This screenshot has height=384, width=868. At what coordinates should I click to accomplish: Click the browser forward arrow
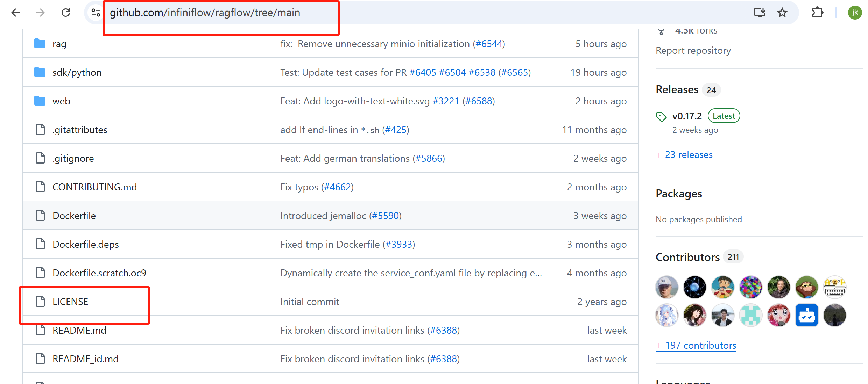click(x=41, y=13)
